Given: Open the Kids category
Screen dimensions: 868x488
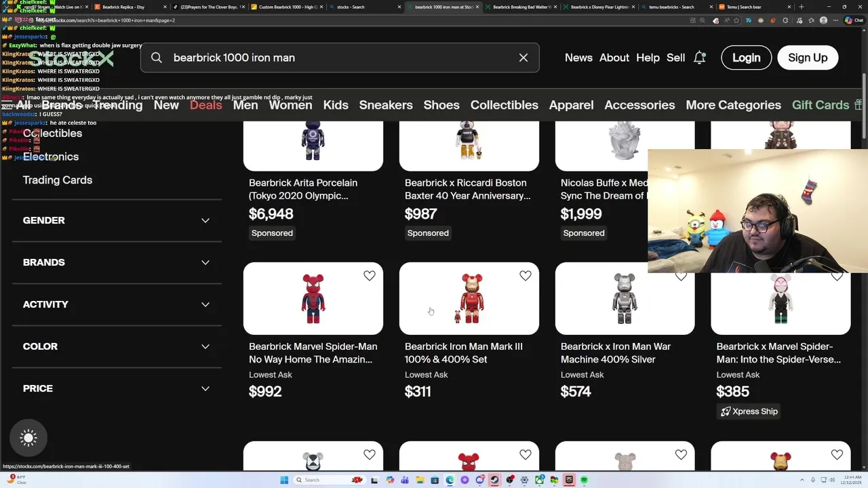Looking at the screenshot, I should click(x=336, y=105).
